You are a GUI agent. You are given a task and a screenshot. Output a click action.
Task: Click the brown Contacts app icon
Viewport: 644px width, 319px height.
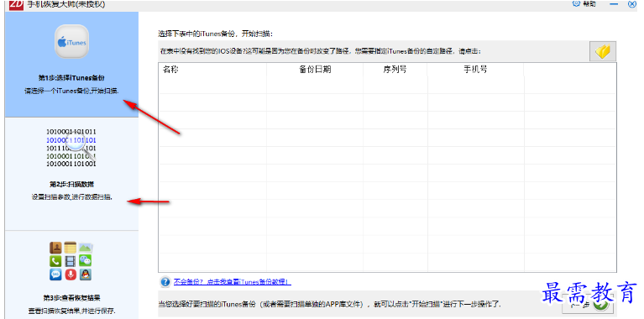coord(55,248)
